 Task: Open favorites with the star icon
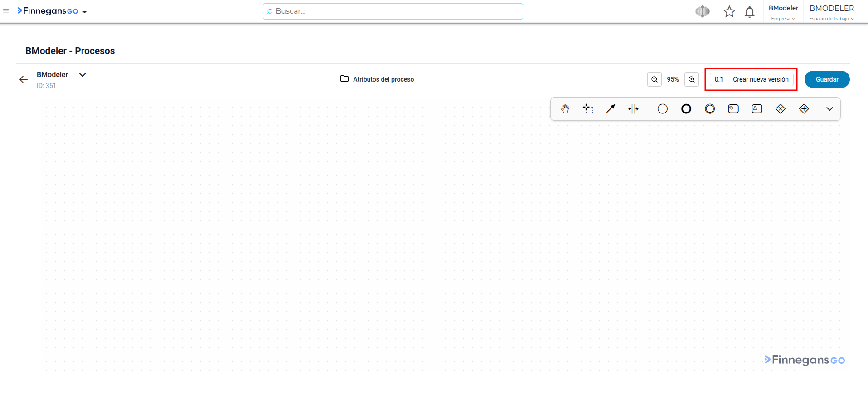(729, 11)
